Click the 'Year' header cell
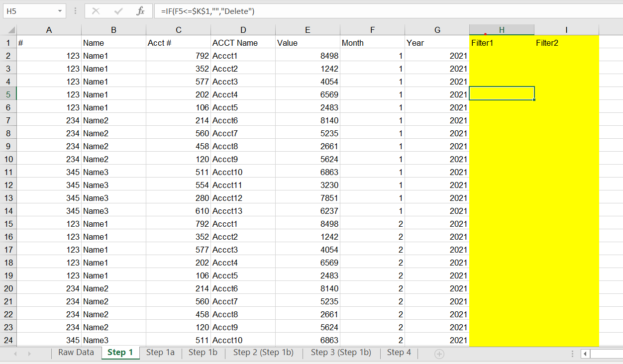 [x=437, y=43]
